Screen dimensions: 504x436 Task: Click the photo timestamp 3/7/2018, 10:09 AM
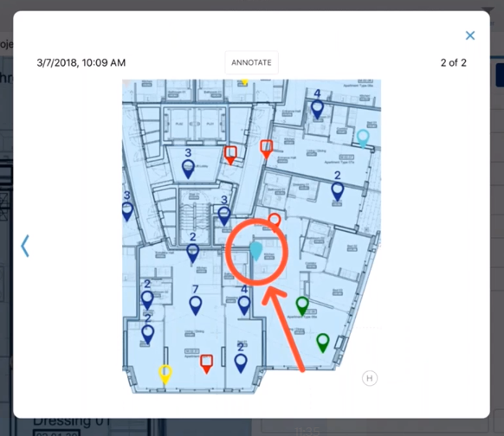(x=81, y=62)
